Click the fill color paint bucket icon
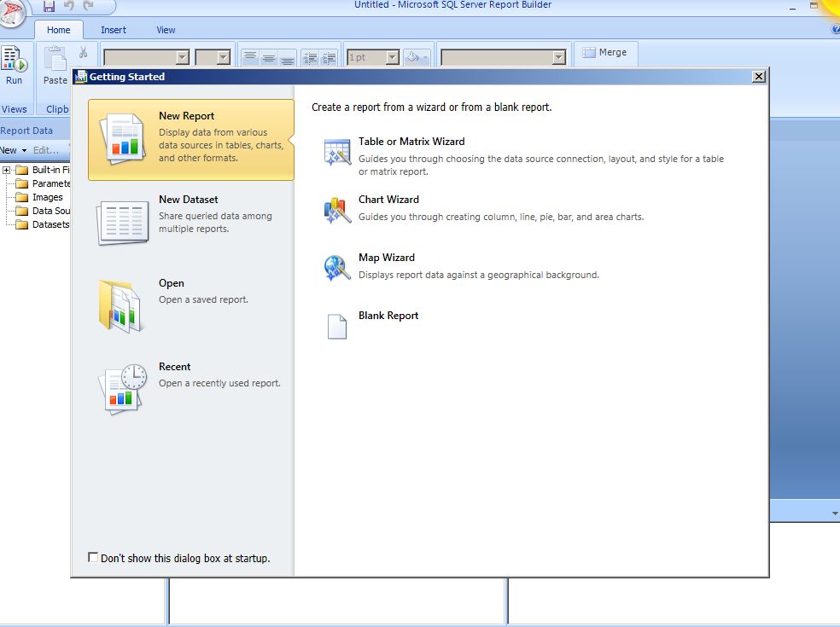The height and width of the screenshot is (627, 840). click(x=413, y=57)
